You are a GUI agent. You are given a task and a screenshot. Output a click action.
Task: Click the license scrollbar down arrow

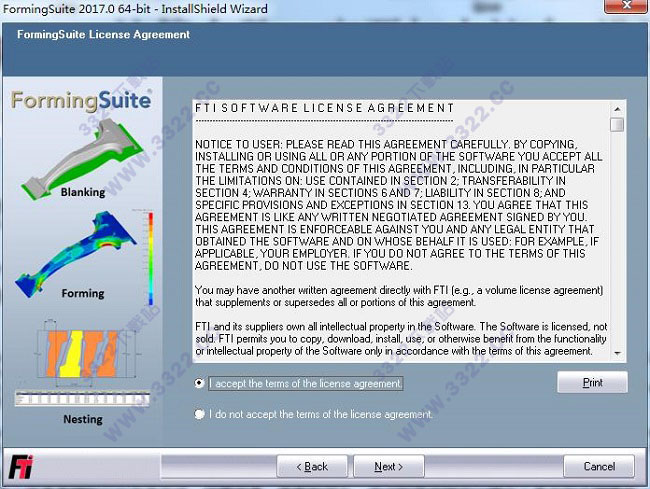coord(617,353)
